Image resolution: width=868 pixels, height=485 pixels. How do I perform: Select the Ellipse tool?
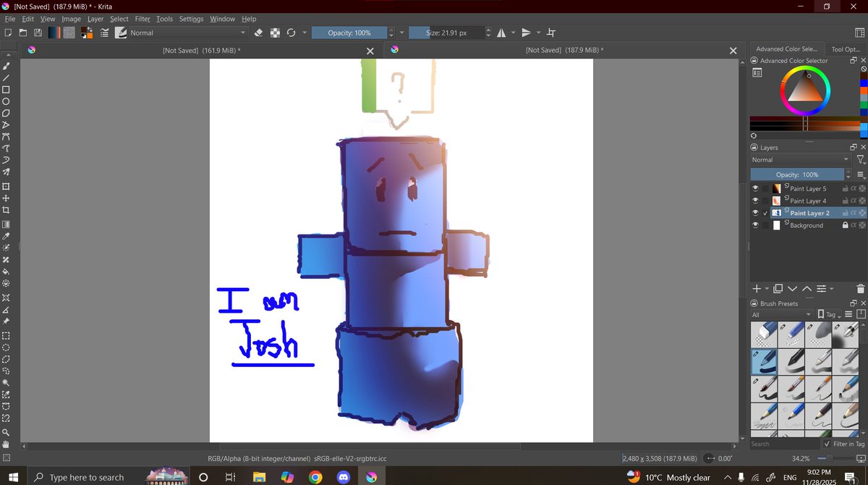tap(6, 101)
